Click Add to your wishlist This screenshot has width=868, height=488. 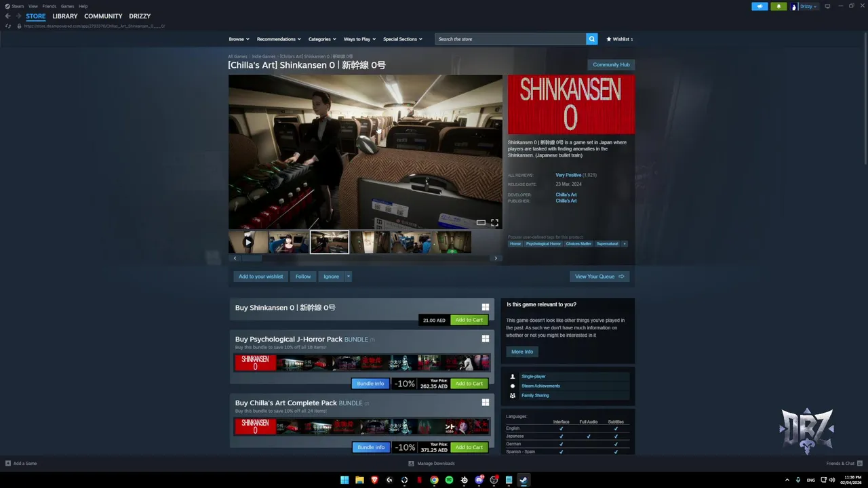(261, 277)
